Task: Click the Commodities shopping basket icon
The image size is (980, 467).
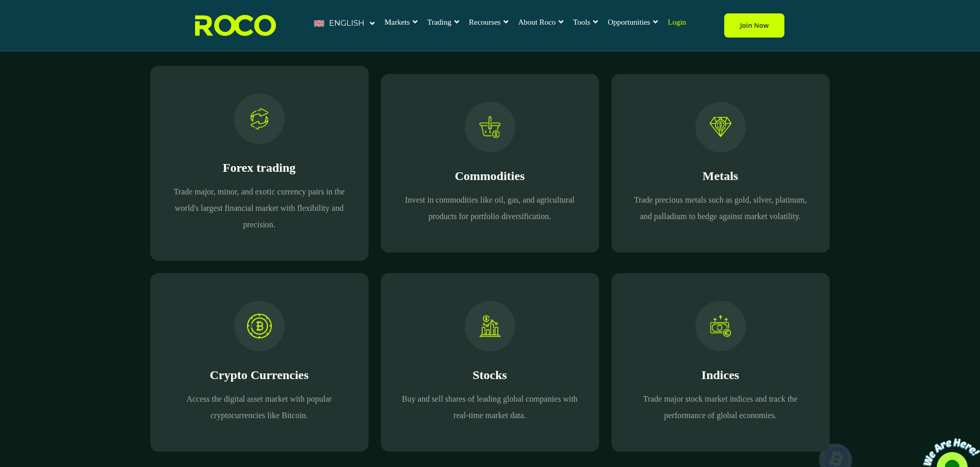Action: [x=489, y=127]
